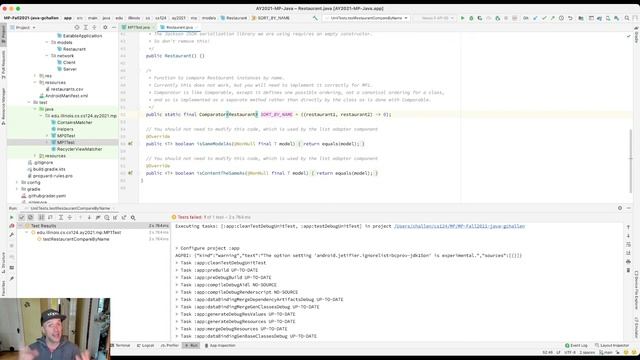
Task: Open run configuration dropdown UnitTests.testRestaurantCompareByName
Action: [x=366, y=18]
